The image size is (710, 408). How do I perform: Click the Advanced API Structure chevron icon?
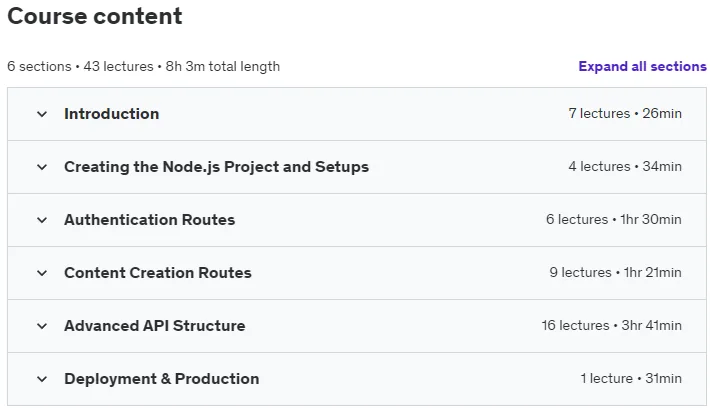(x=42, y=326)
